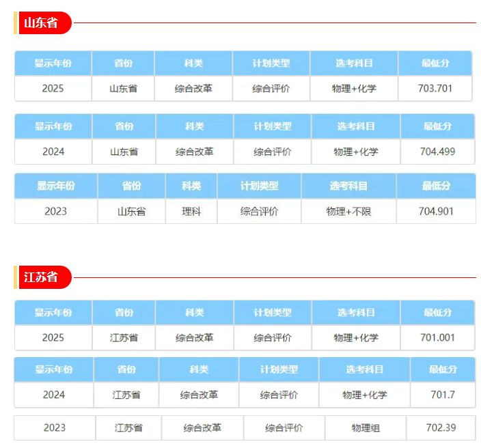Click 选考科目 header above 物理+不限

[x=348, y=186]
